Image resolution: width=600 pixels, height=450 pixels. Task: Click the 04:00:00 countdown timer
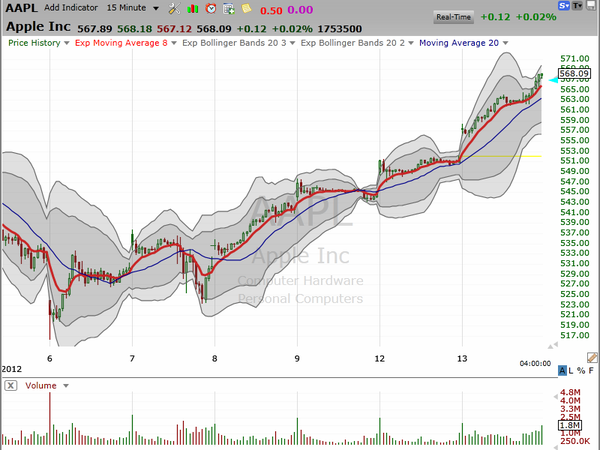coord(535,364)
